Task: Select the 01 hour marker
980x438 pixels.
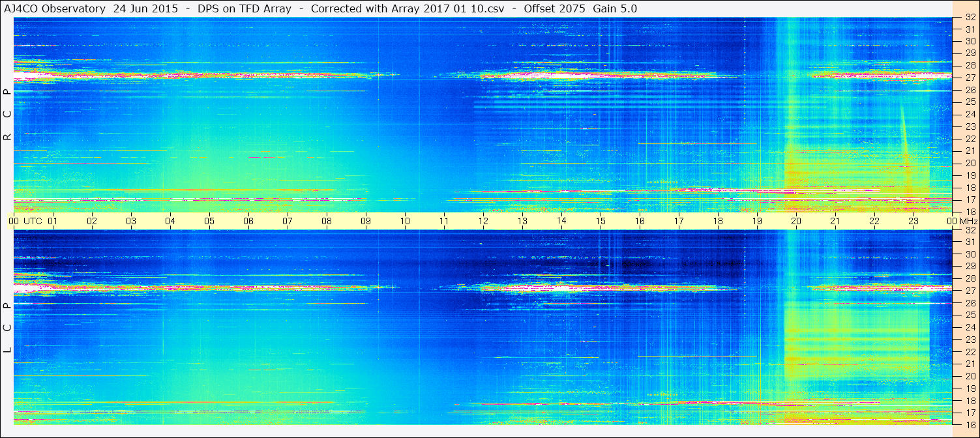Action: click(x=53, y=221)
